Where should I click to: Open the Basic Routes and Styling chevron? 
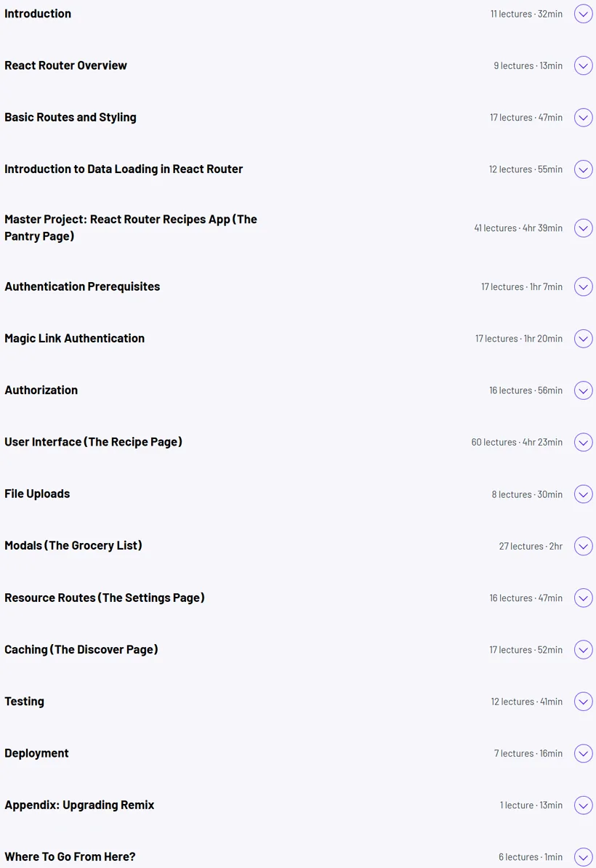[x=583, y=117]
